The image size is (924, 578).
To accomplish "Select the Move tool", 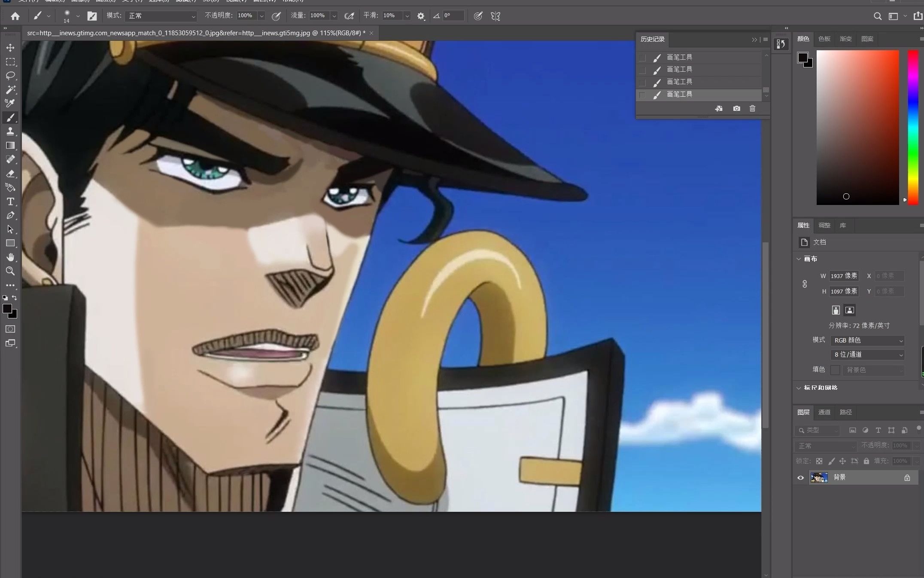I will pos(10,48).
